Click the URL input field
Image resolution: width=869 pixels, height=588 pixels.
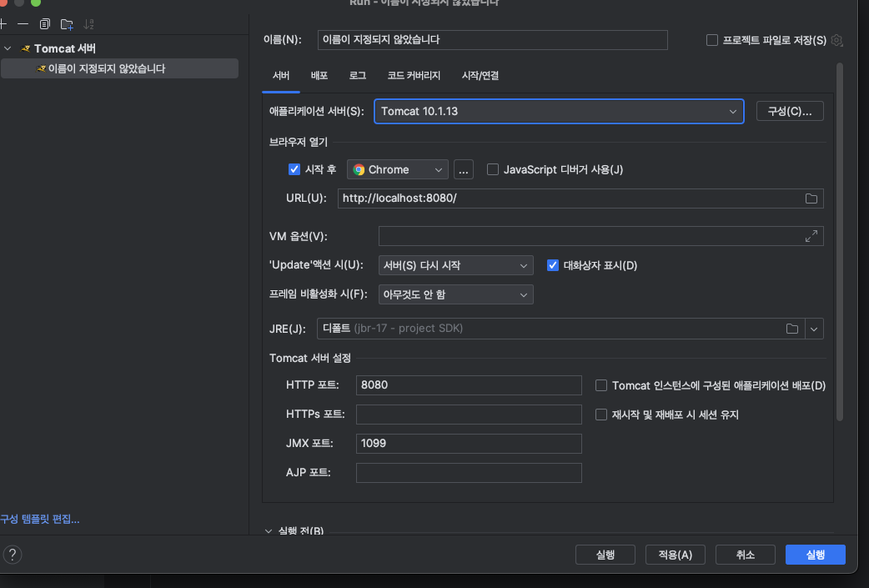[570, 199]
